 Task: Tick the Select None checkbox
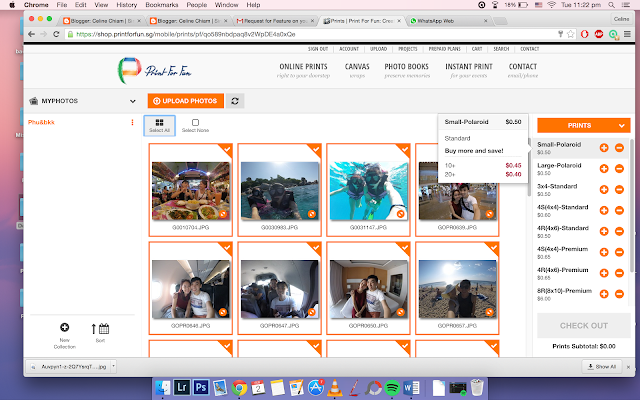196,122
